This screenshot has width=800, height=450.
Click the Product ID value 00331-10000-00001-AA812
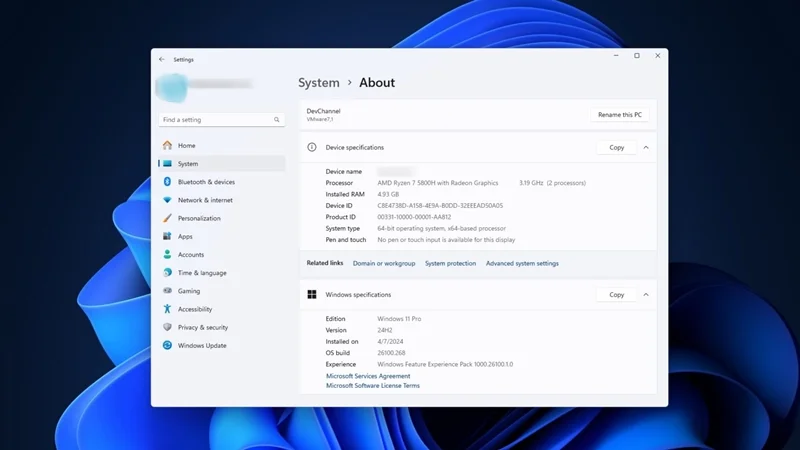(414, 217)
